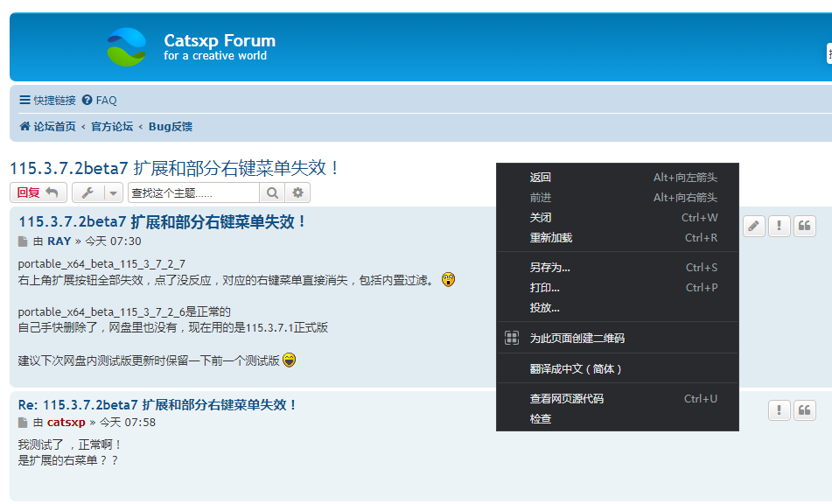Click the Catsxp Forum logo icon
The image size is (832, 504).
pos(127,47)
